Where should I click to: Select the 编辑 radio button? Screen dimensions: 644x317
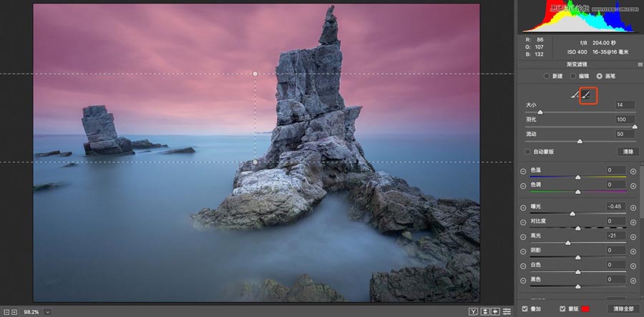572,77
